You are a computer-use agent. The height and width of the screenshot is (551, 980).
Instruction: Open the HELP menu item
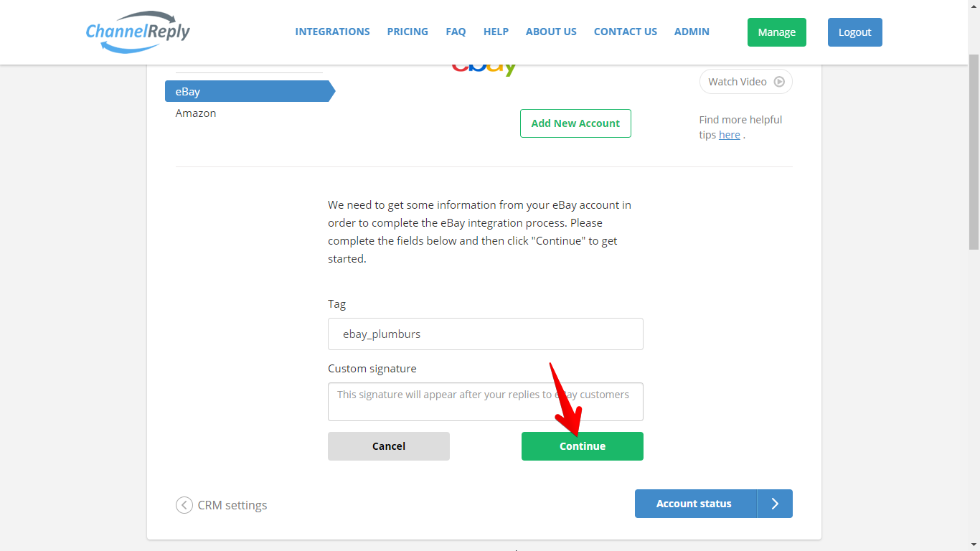pyautogui.click(x=496, y=32)
